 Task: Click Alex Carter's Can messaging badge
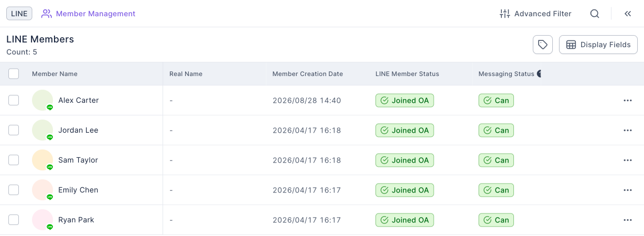tap(496, 100)
